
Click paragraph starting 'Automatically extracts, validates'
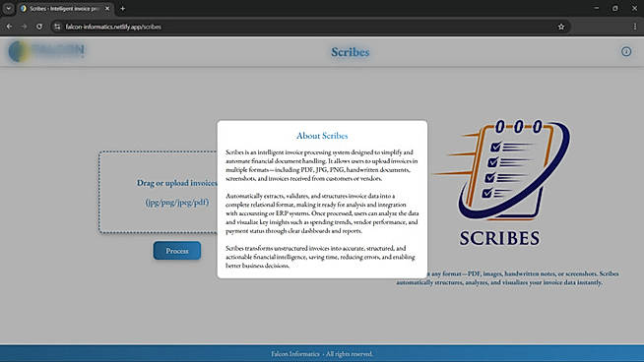click(x=322, y=213)
